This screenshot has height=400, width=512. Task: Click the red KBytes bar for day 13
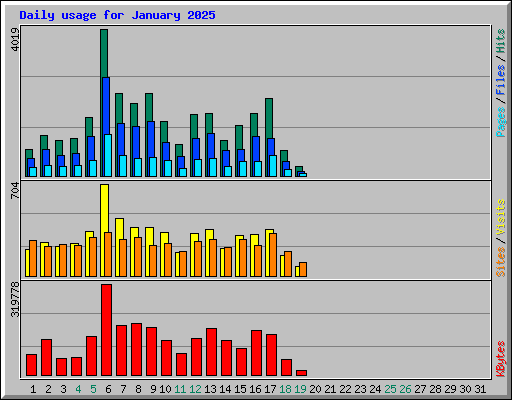[211, 352]
